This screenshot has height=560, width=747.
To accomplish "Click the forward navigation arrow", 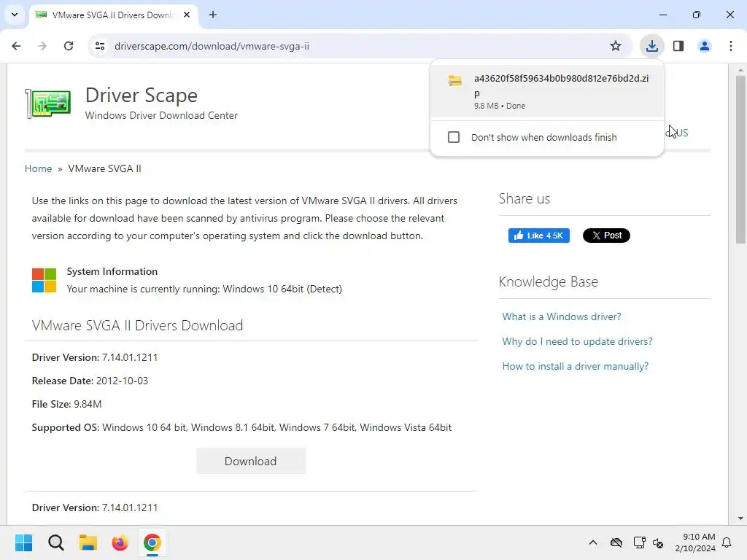I will pyautogui.click(x=42, y=46).
